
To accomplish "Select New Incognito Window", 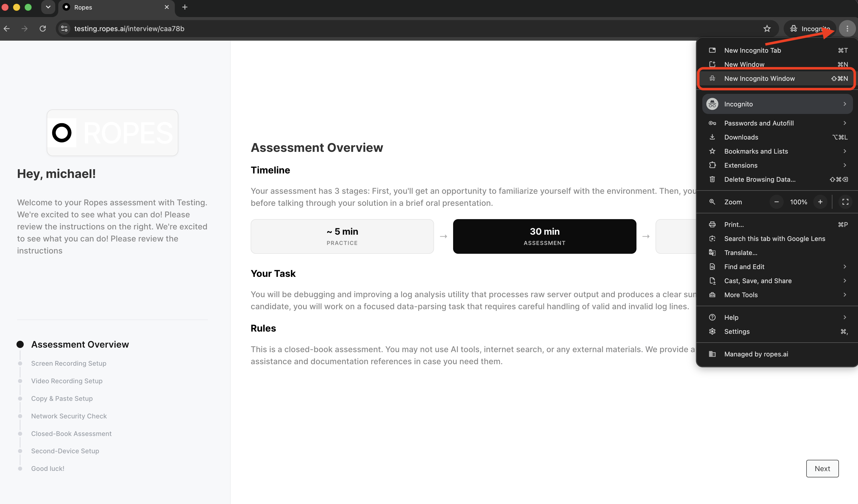I will 778,79.
